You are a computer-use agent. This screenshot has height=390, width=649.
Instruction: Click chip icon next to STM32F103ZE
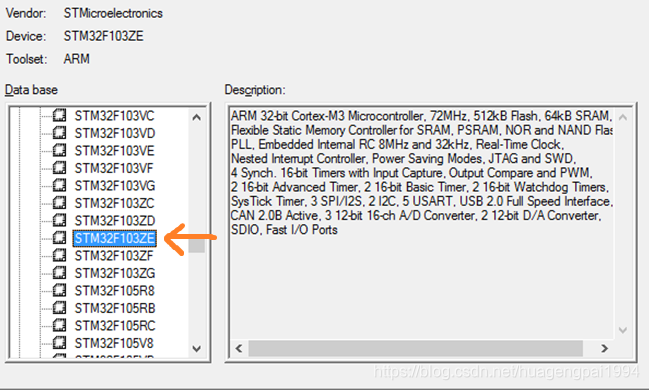(59, 238)
